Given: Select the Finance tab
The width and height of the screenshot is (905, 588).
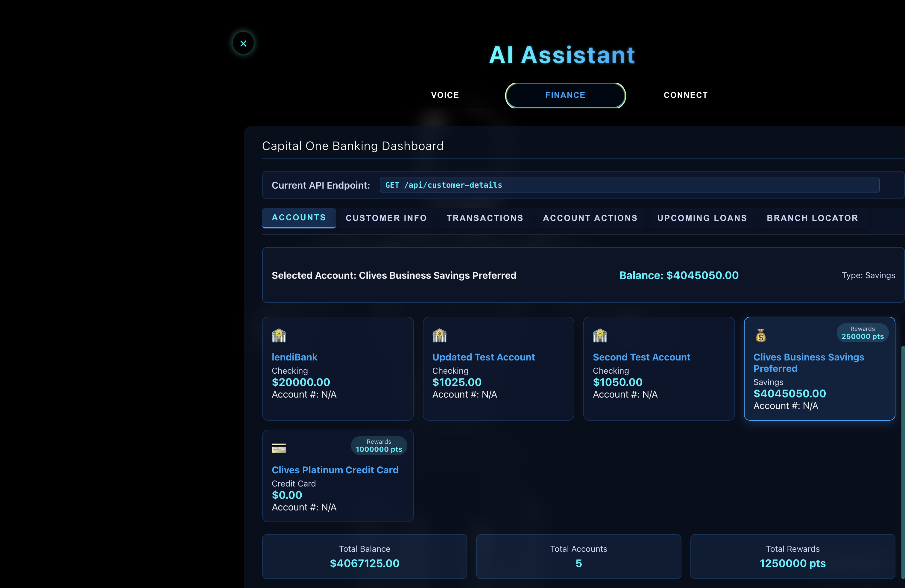Looking at the screenshot, I should pos(565,95).
